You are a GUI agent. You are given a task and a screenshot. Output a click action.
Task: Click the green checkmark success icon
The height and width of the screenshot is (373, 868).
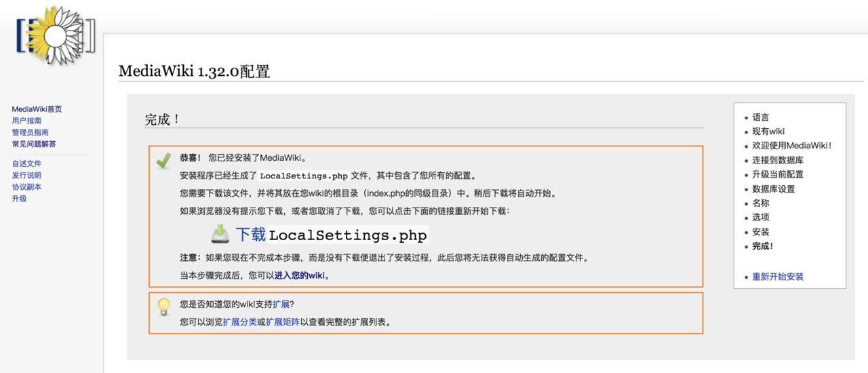(163, 161)
